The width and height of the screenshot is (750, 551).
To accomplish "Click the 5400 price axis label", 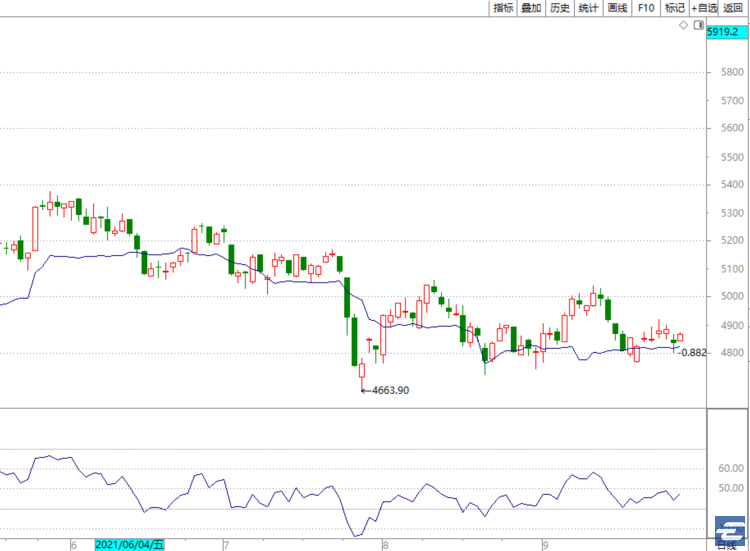I will point(732,185).
